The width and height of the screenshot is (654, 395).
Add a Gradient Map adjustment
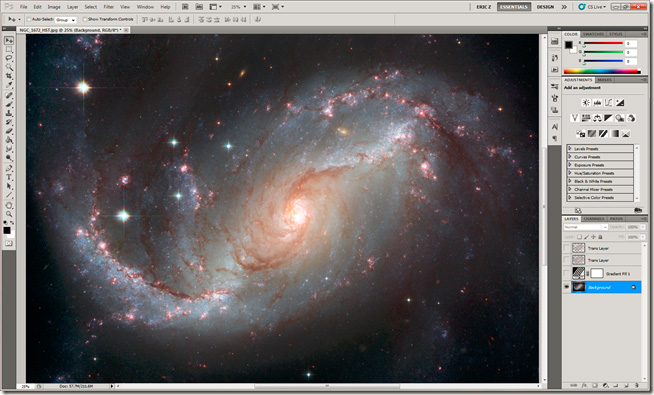coord(614,134)
